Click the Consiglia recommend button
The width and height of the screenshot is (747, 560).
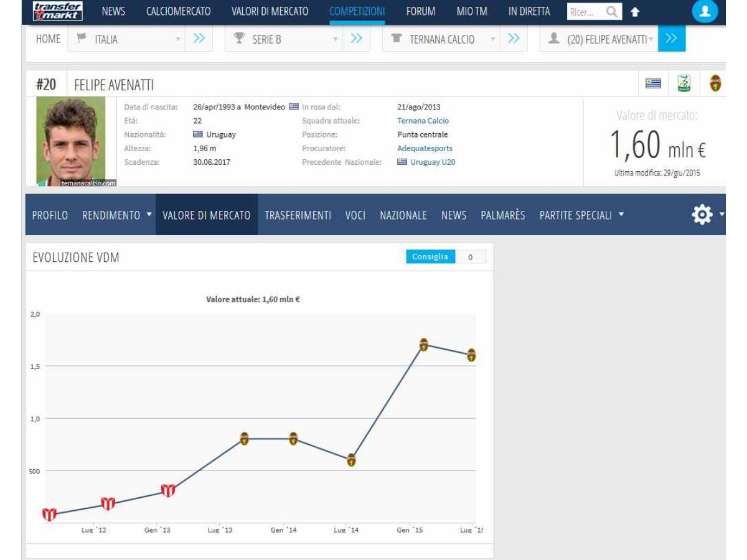[x=430, y=257]
